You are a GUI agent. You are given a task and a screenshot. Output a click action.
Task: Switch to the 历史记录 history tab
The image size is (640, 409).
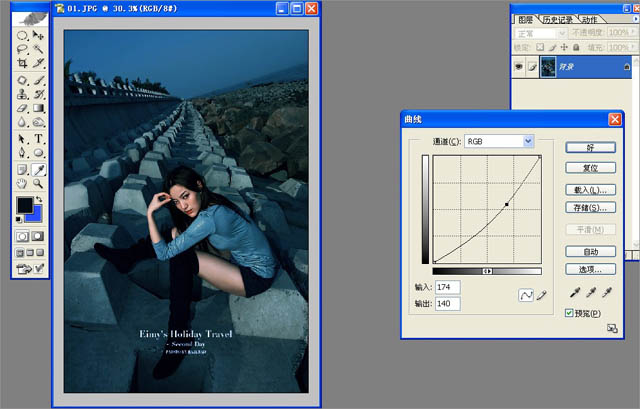pos(556,19)
